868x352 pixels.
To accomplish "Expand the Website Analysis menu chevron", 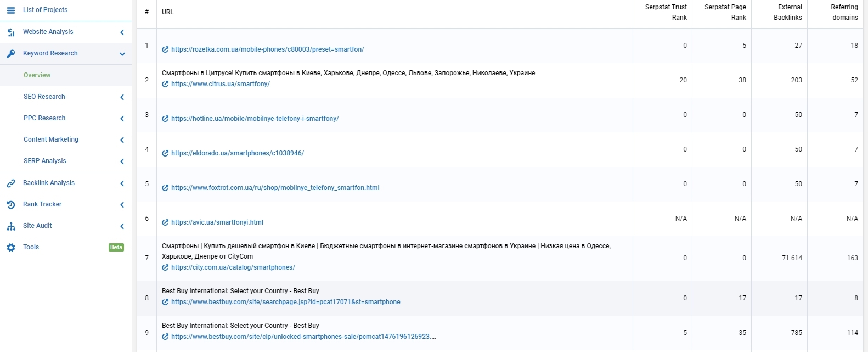I will (122, 32).
